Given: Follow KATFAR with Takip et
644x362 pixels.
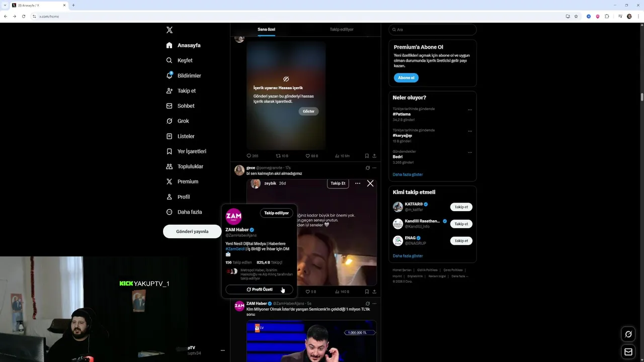Looking at the screenshot, I should coord(461,207).
